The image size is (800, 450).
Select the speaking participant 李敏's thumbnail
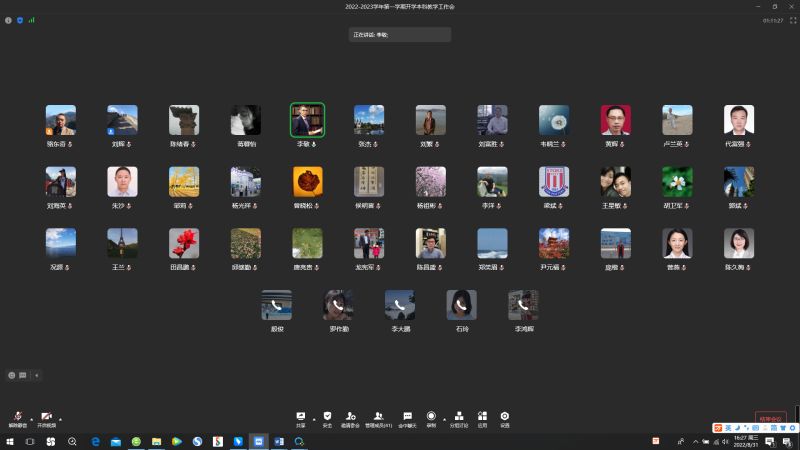click(307, 120)
